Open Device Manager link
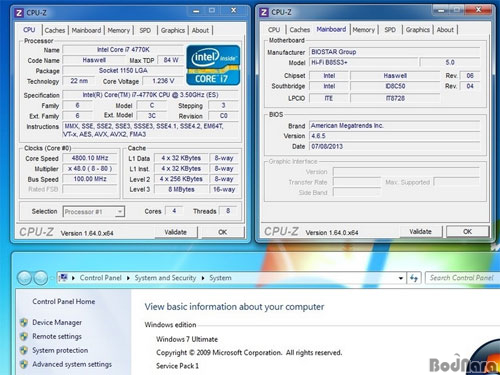 pos(57,322)
